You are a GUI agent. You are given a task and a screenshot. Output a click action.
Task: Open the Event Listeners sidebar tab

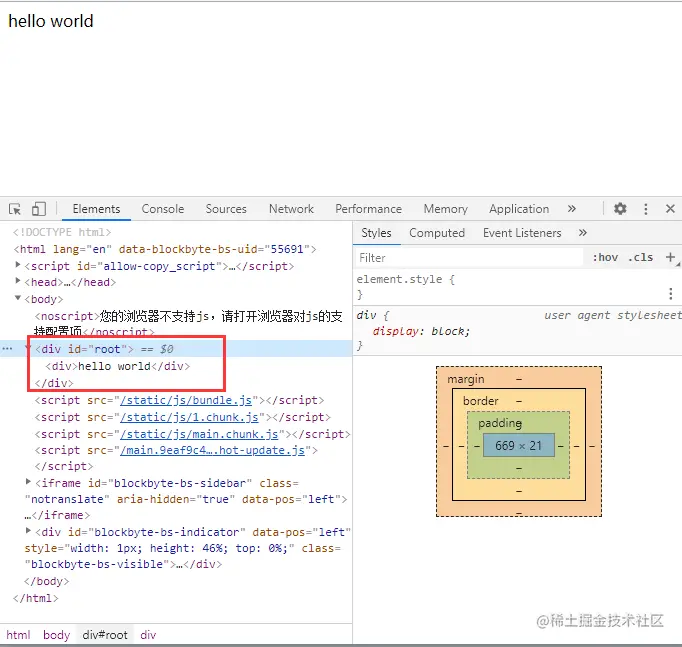(522, 233)
